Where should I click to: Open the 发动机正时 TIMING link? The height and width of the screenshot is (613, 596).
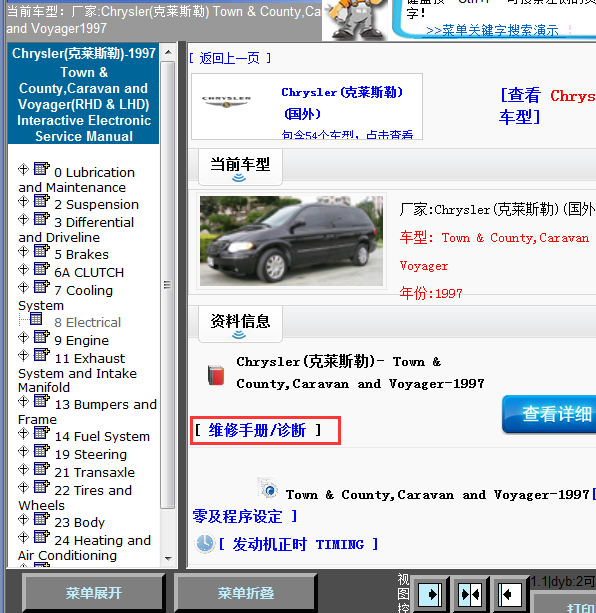[x=299, y=544]
